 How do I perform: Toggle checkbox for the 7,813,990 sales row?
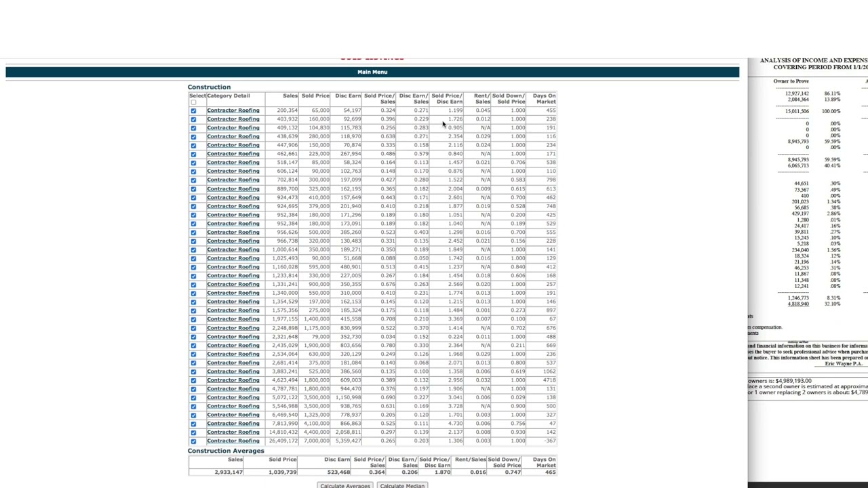pyautogui.click(x=193, y=424)
